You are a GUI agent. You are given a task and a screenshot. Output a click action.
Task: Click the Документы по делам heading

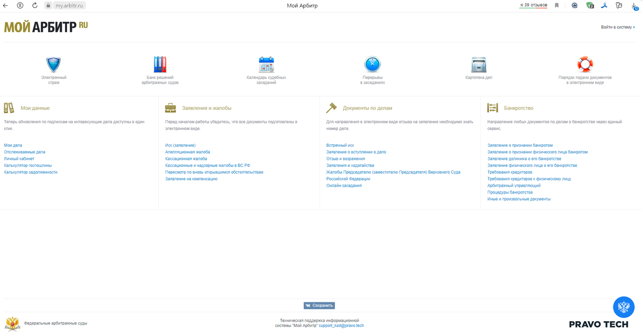point(368,108)
